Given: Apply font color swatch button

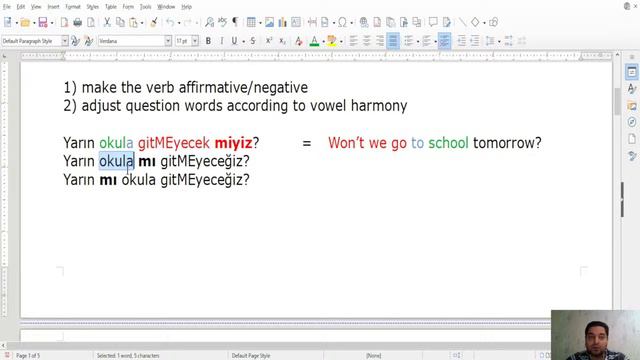Looking at the screenshot, I should click(x=314, y=41).
